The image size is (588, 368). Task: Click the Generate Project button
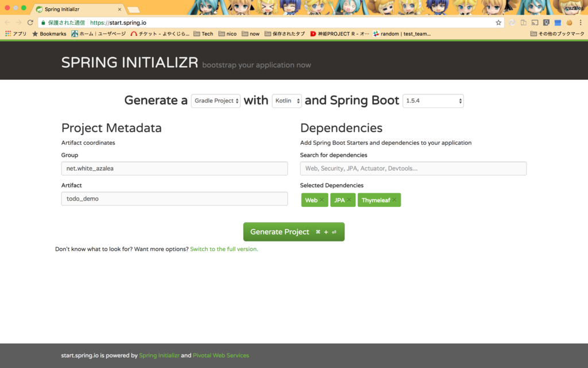click(x=293, y=232)
